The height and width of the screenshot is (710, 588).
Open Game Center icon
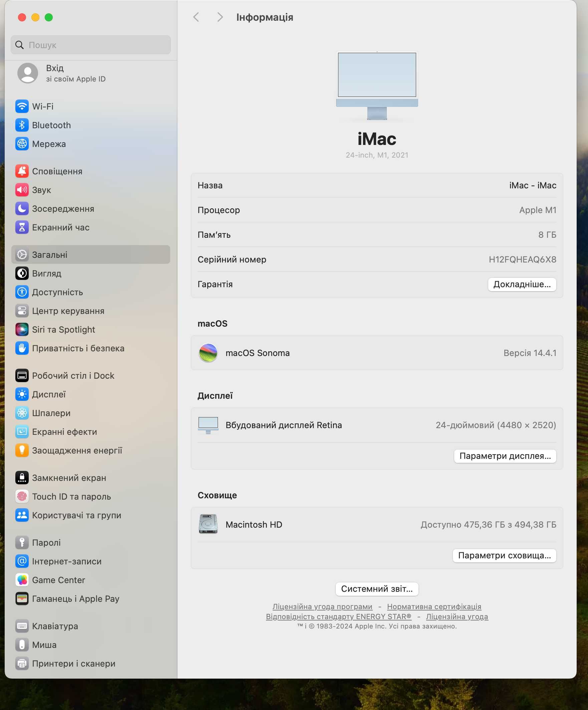pos(22,580)
